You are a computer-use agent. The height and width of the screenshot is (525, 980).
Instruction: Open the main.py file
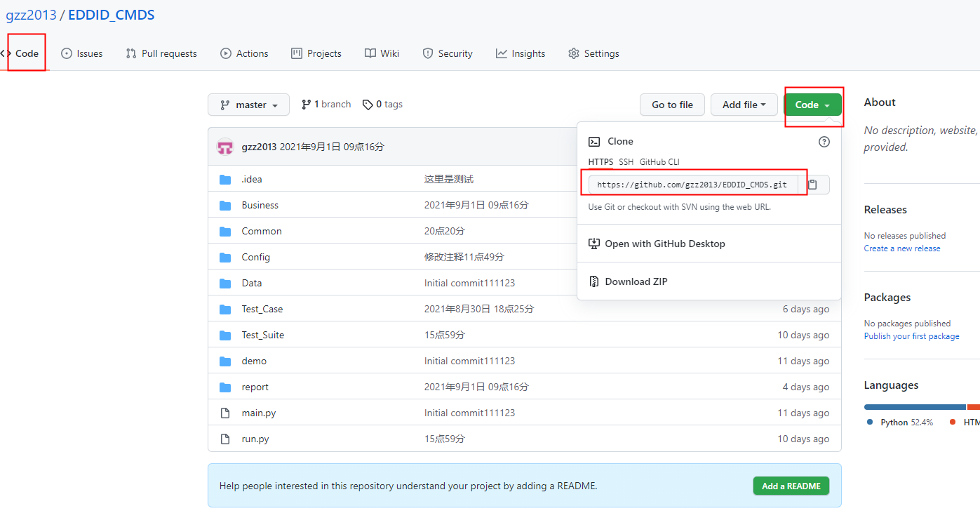(259, 413)
